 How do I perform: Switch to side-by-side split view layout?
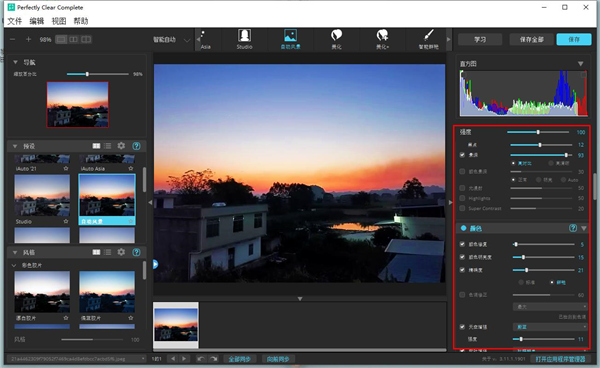pyautogui.click(x=73, y=39)
